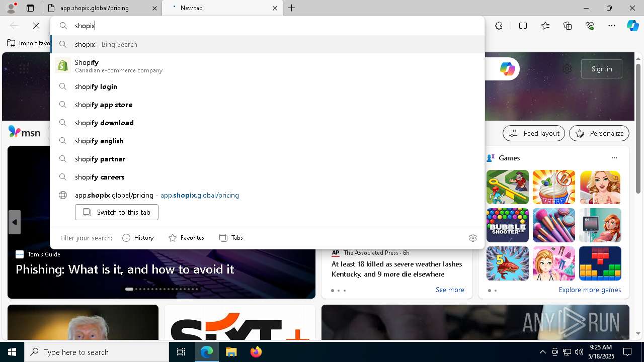This screenshot has height=362, width=644.
Task: Pick the Shopify Canadian e-commerce company suggestion
Action: coord(267,66)
